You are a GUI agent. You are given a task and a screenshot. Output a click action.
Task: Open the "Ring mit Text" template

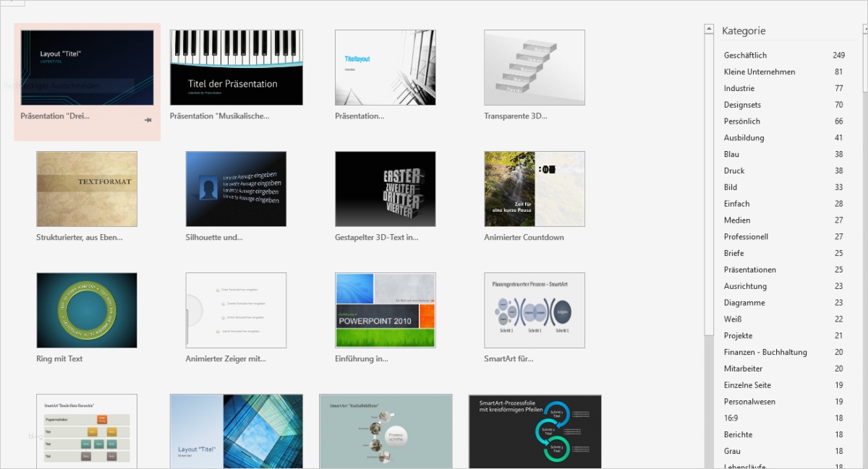click(x=87, y=310)
